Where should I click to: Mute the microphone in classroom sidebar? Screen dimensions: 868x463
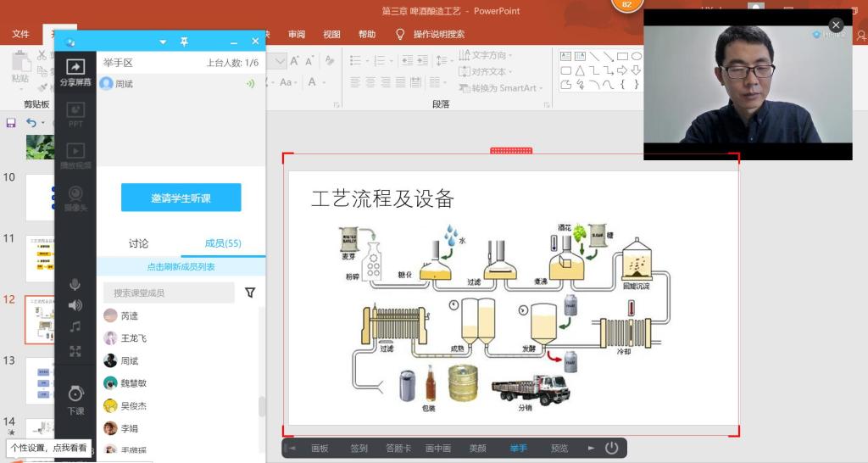(75, 284)
